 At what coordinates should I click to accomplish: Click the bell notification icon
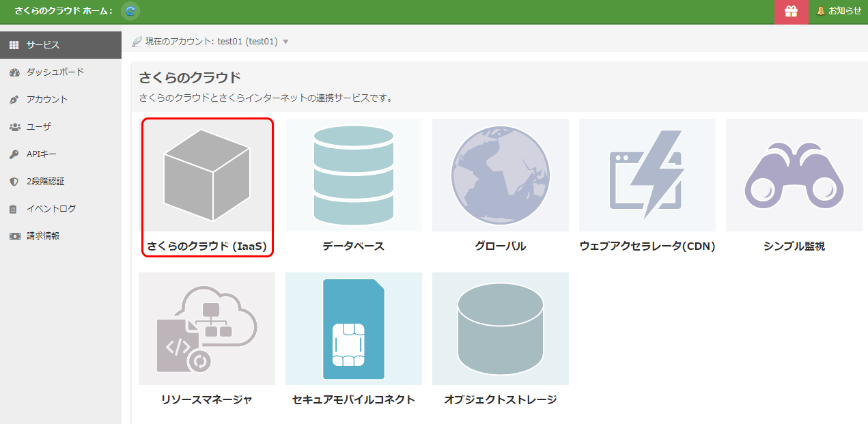[x=821, y=11]
